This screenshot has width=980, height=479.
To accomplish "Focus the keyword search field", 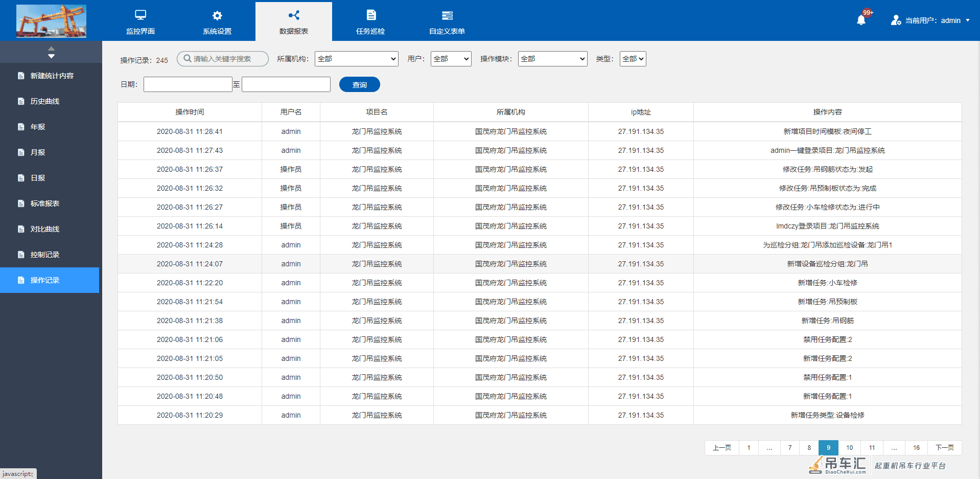I will 223,59.
